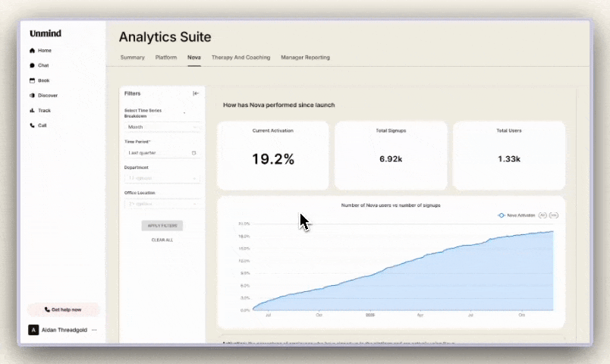Collapse the Filters panel with arrow icon

coord(196,93)
